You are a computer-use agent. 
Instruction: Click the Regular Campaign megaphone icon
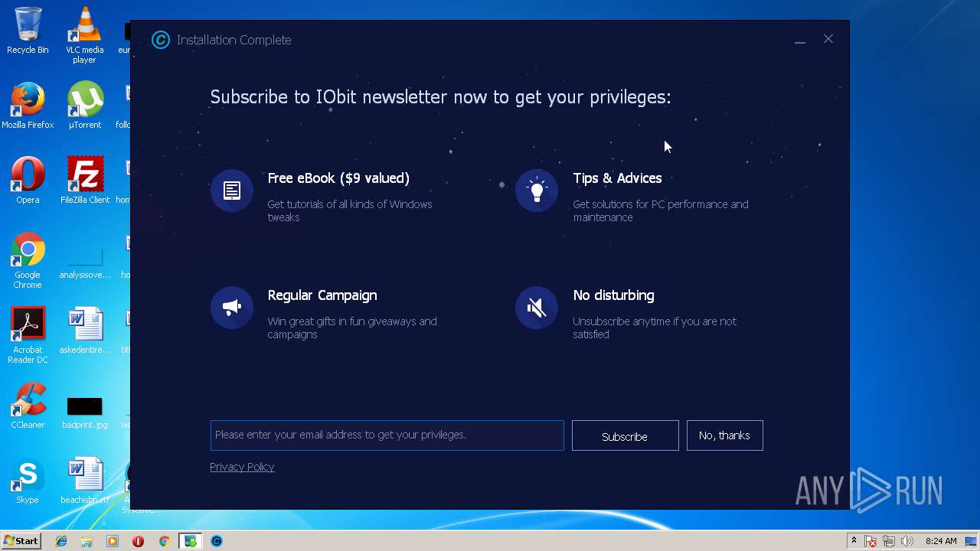point(232,308)
